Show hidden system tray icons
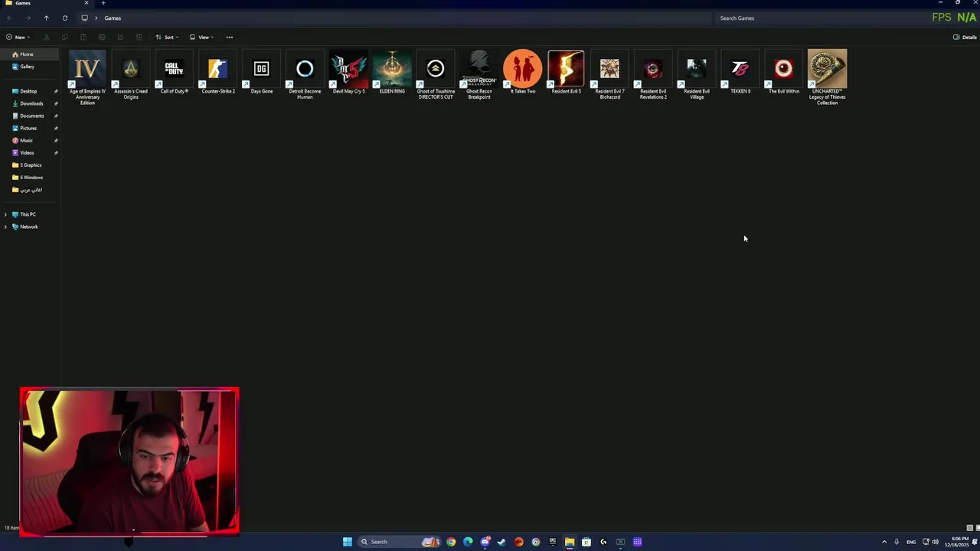Screen dimensions: 980x551 point(884,542)
